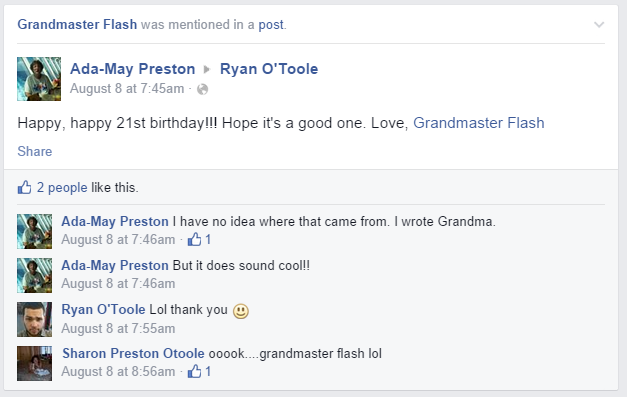The height and width of the screenshot is (397, 627).
Task: Click the public globe privacy icon
Action: point(203,89)
